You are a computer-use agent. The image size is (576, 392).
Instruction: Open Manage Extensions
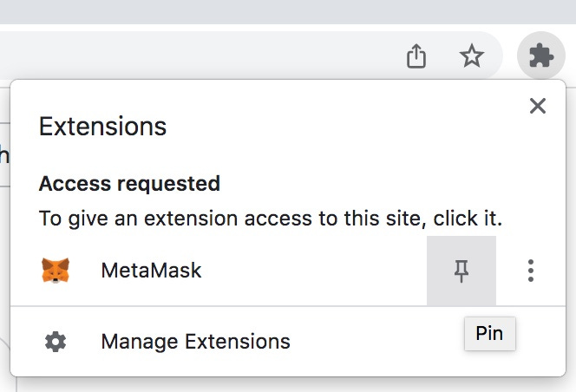click(195, 342)
